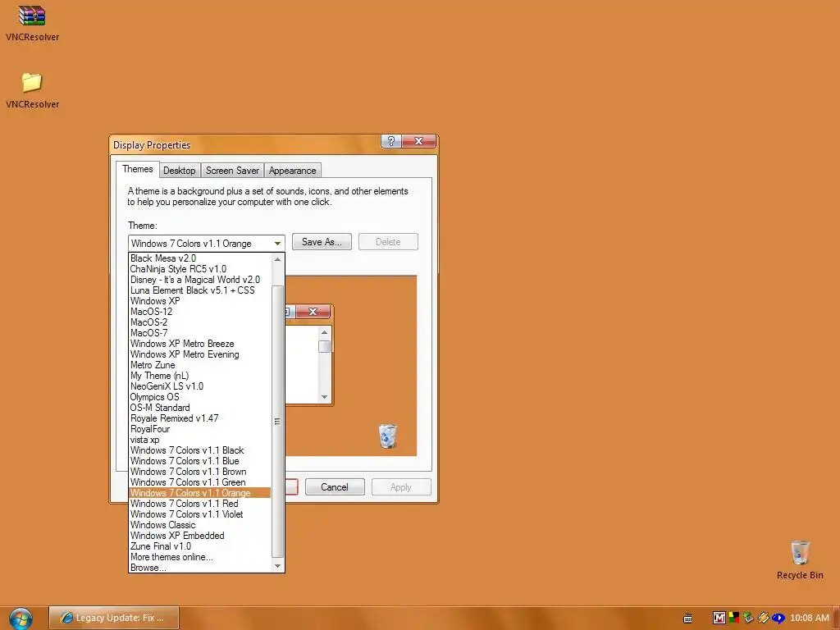Click the blue speech bubble tray icon
Image resolution: width=840 pixels, height=630 pixels.
pyautogui.click(x=778, y=618)
